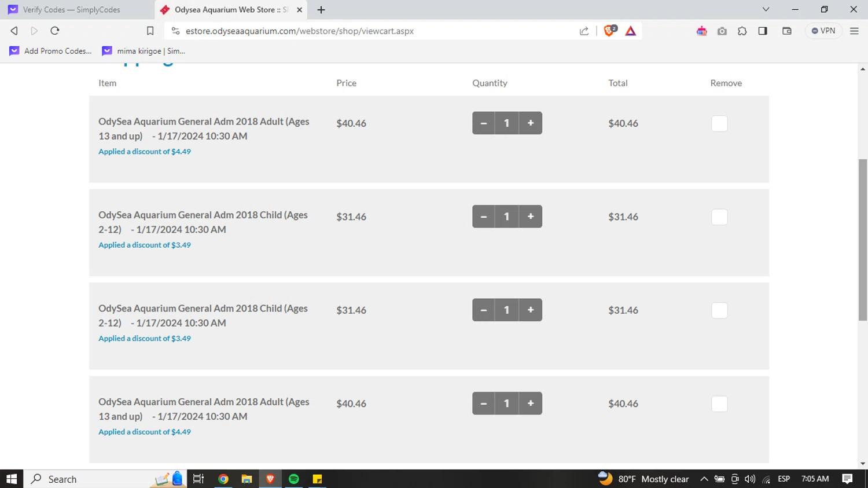Close the Odysea Aquarium Web Store tab
868x488 pixels.
coord(299,10)
